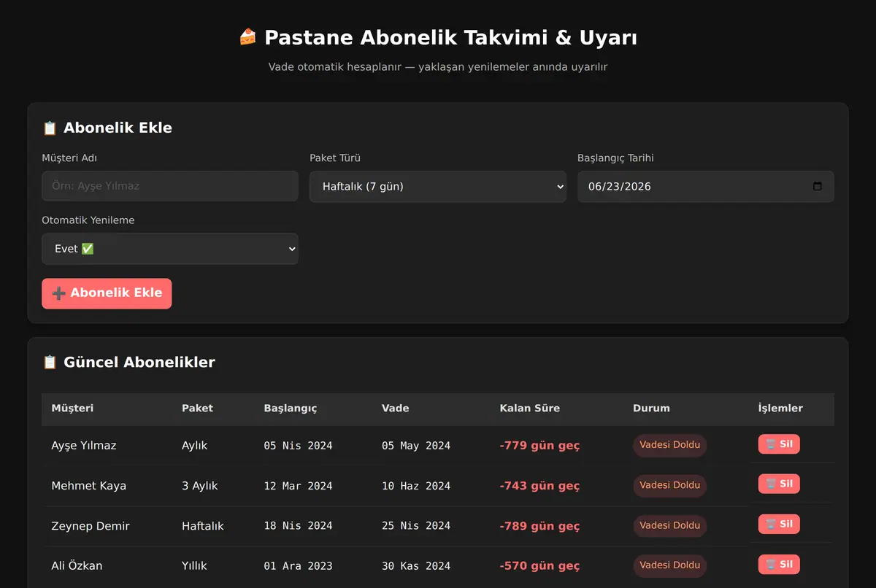Select the Zeynep Demir customer name
Viewport: 876px width, 588px height.
click(x=91, y=526)
